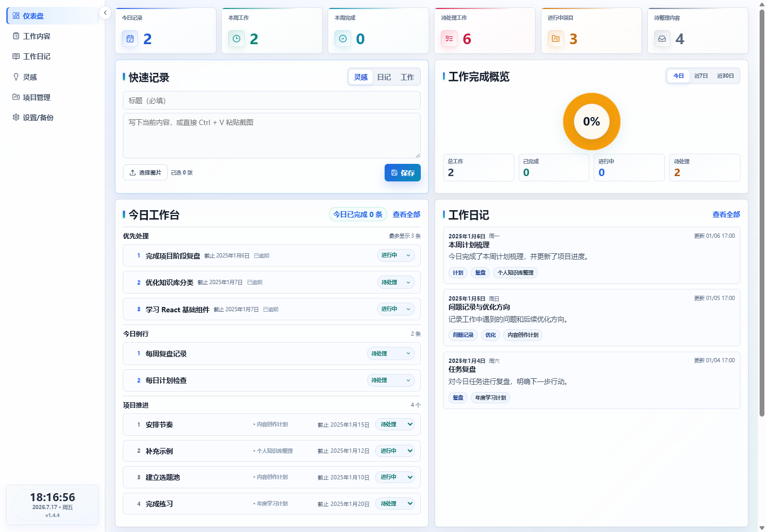This screenshot has width=766, height=532.
Task: Open the status dropdown for 每周复盘记录
Action: (391, 354)
